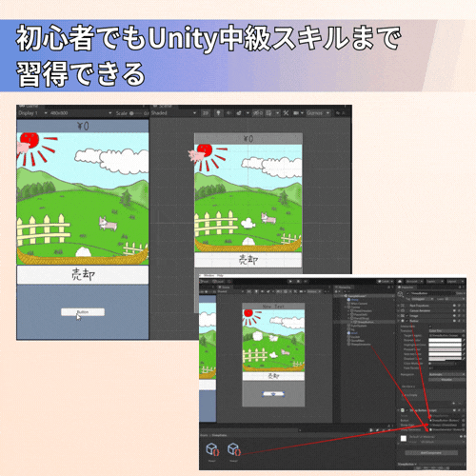Toggle the Button component checkbox
Screen dimensions: 476x476
point(407,321)
